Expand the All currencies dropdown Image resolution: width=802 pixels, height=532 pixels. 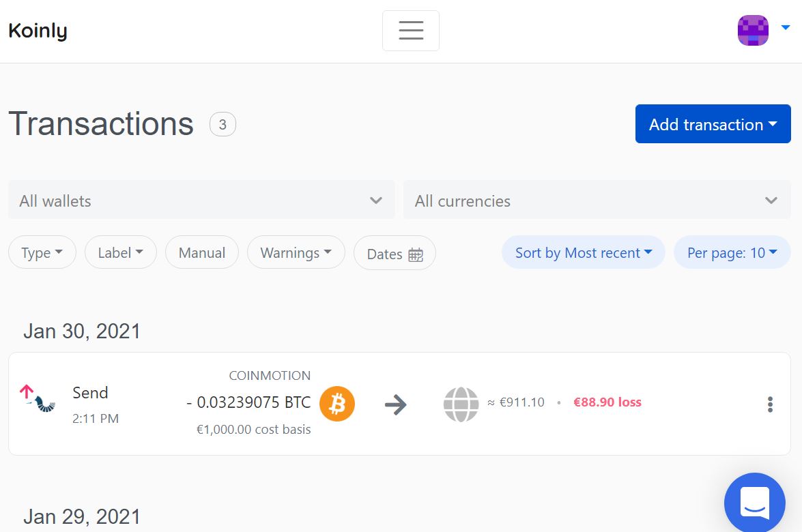coord(596,201)
